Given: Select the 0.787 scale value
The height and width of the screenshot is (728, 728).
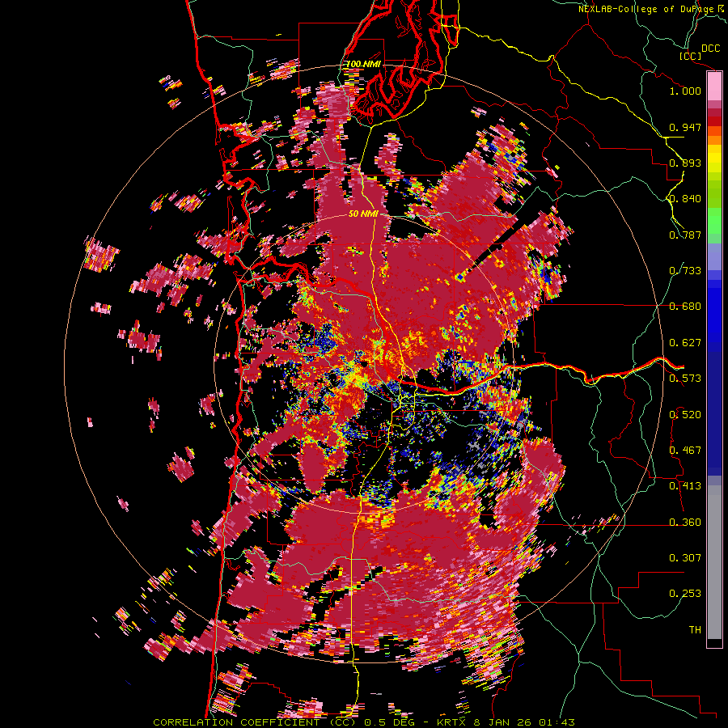Looking at the screenshot, I should coord(685,235).
